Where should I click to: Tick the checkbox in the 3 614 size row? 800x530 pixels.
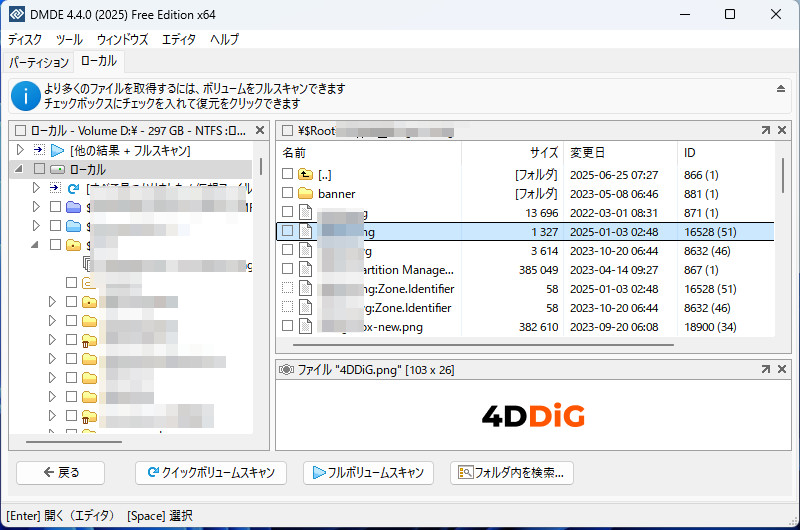pyautogui.click(x=288, y=249)
